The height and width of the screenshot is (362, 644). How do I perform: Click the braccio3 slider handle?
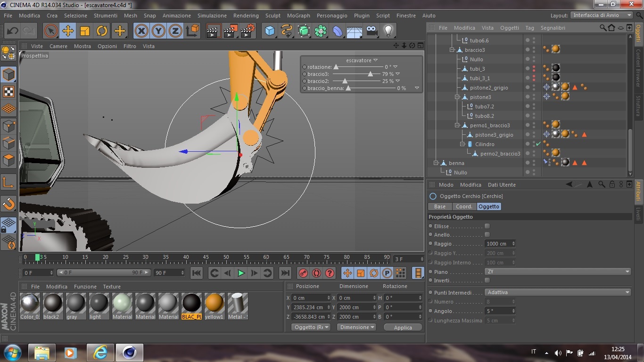pos(371,74)
